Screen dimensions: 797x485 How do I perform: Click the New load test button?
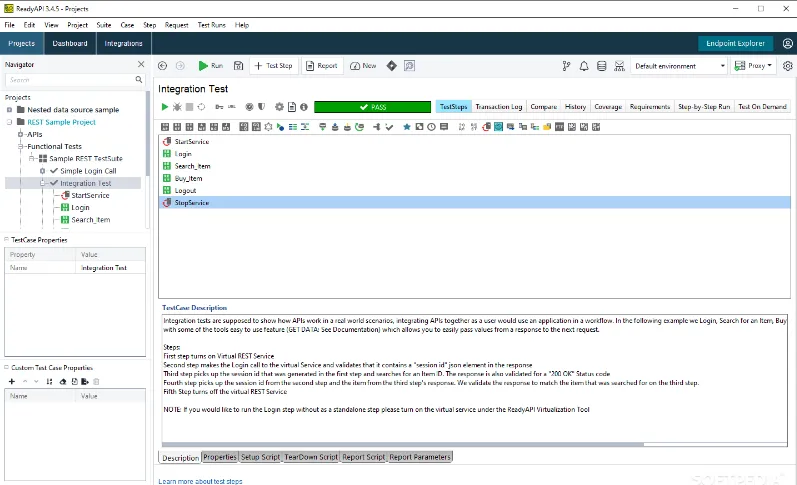363,66
